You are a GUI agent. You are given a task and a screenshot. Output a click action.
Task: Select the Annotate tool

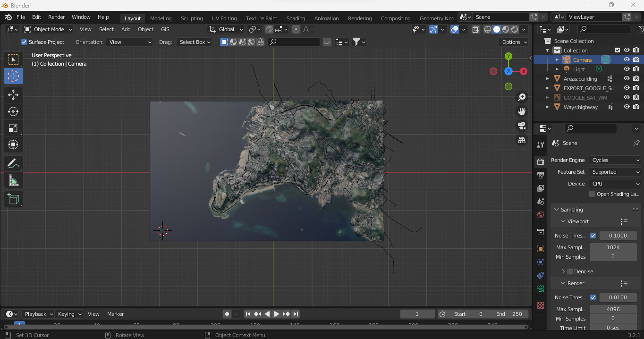click(13, 163)
